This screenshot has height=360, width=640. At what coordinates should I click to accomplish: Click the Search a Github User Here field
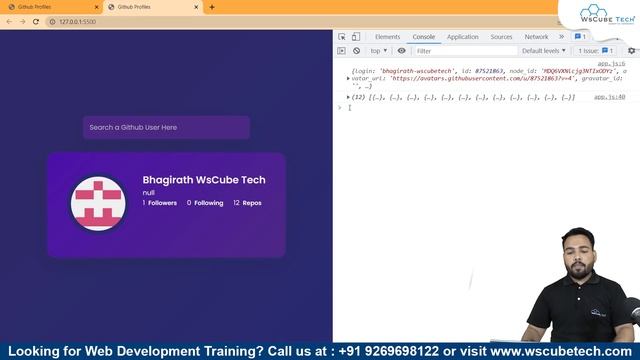pos(167,127)
